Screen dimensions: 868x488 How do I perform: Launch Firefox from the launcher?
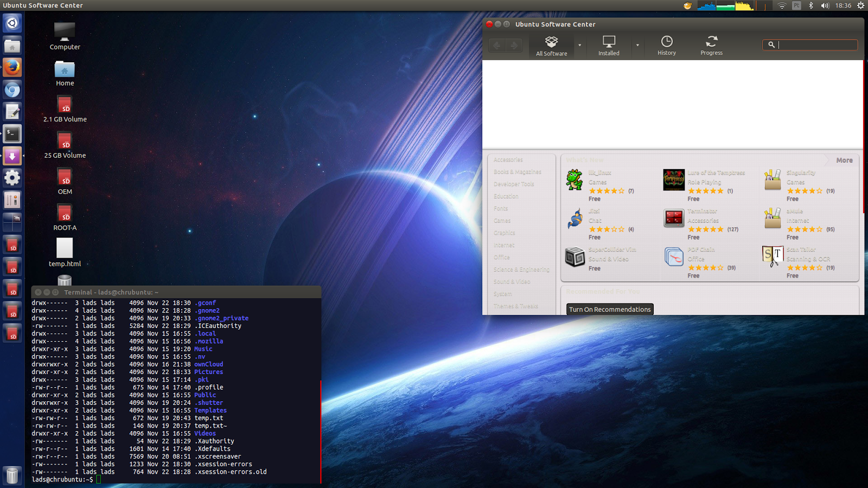pyautogui.click(x=12, y=68)
